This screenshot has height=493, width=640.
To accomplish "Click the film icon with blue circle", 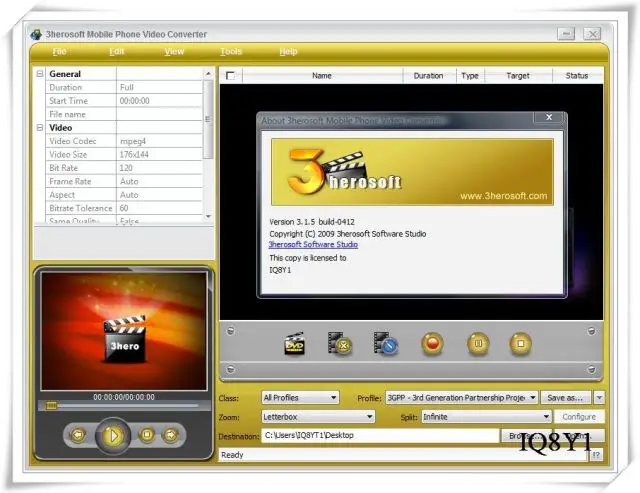I will (x=386, y=344).
